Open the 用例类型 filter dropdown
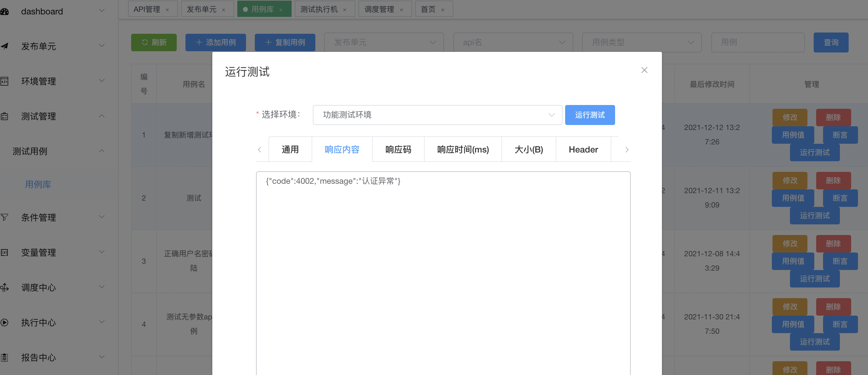 tap(642, 42)
